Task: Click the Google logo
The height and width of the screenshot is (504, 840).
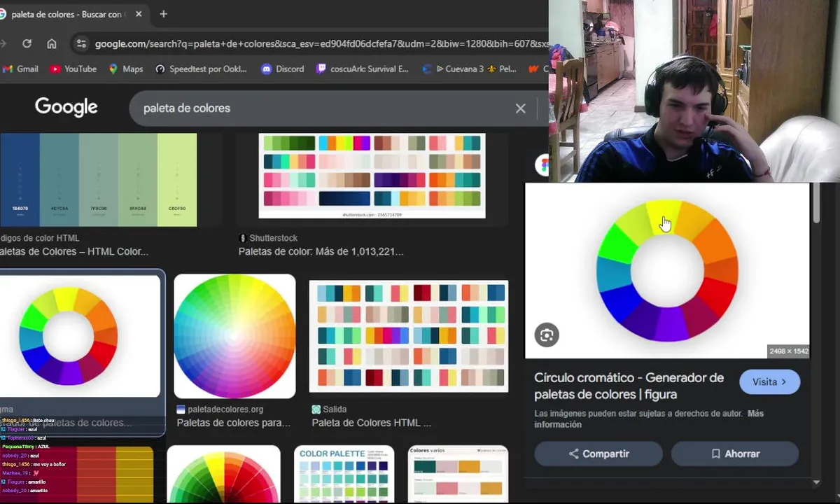Action: click(66, 107)
